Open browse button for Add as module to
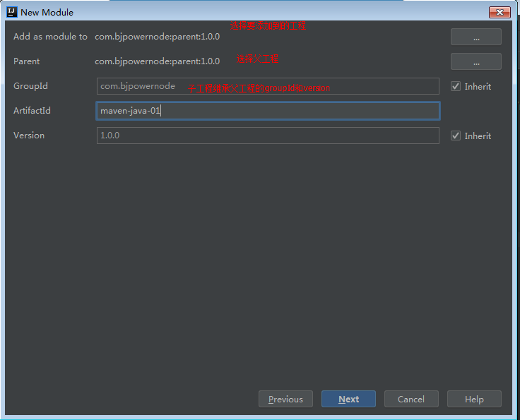This screenshot has height=420, width=520. point(476,37)
